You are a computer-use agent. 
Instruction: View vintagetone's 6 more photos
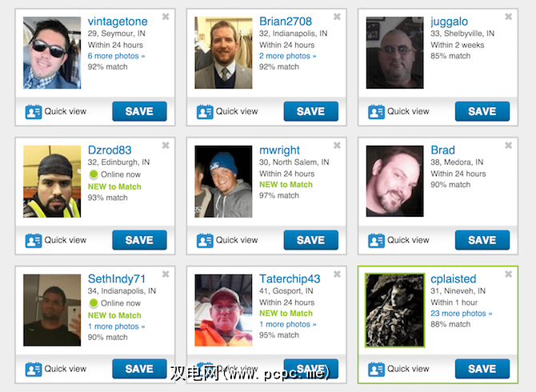116,56
